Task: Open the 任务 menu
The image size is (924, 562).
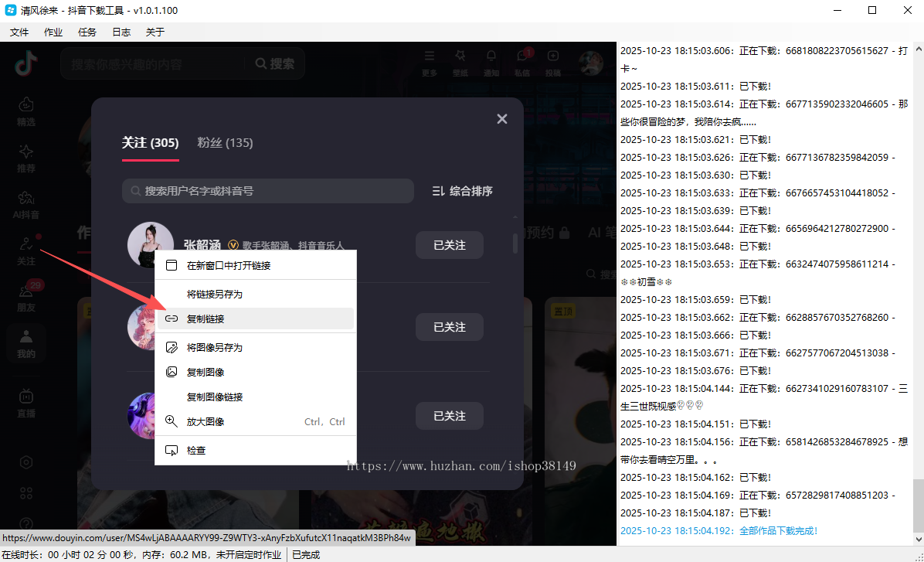Action: tap(87, 32)
